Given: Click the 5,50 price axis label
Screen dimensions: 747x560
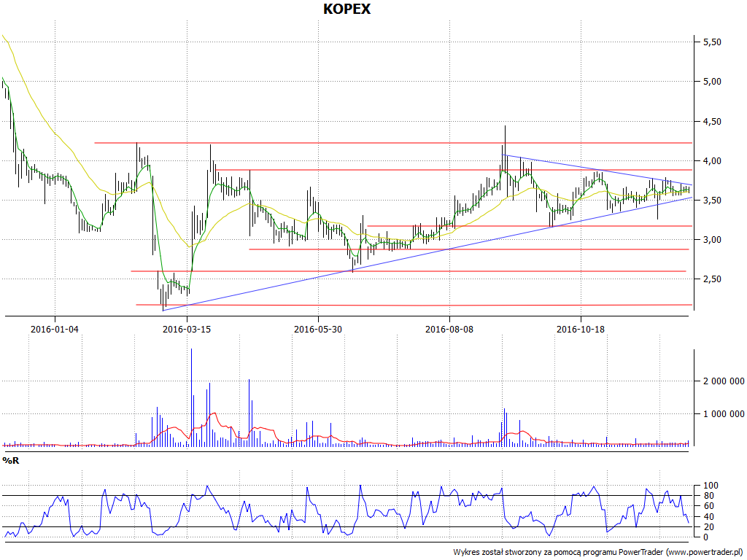Looking at the screenshot, I should tap(712, 42).
